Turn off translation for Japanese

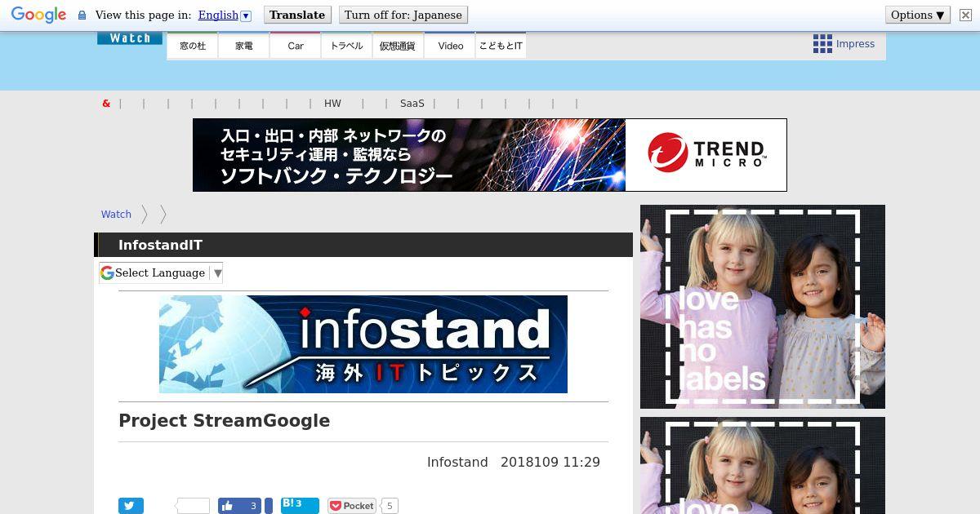click(403, 15)
